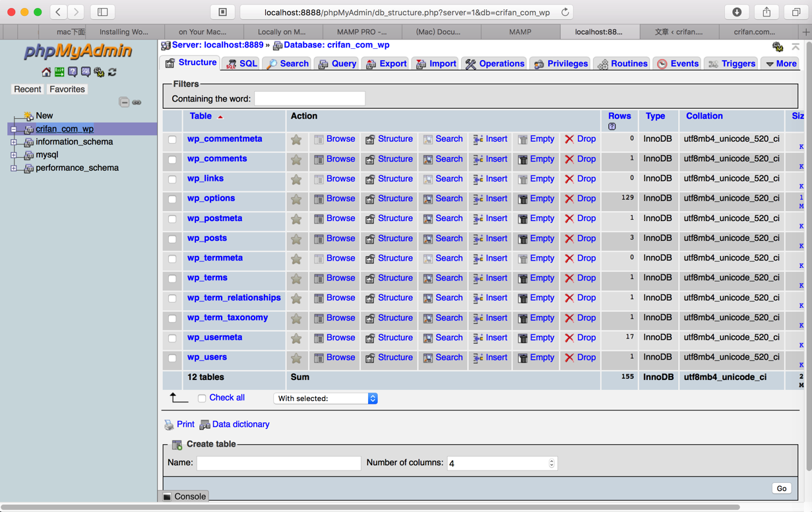Star the wp_users table as favorite
The image size is (812, 512).
pyautogui.click(x=296, y=358)
